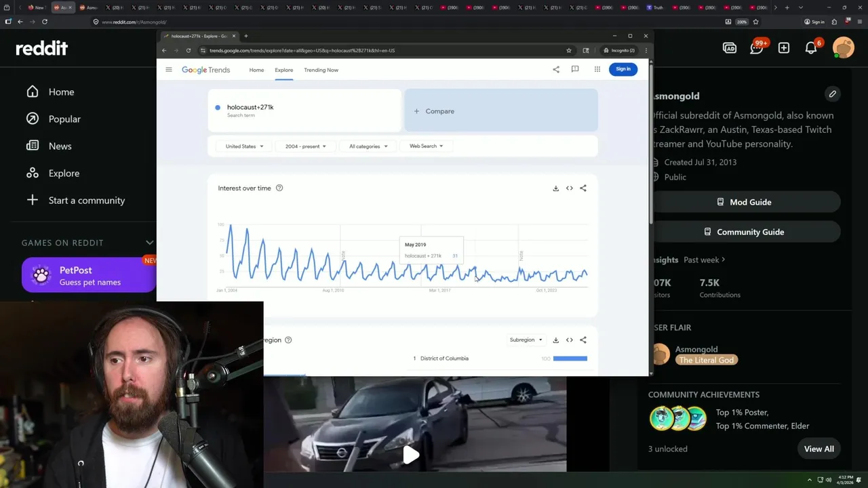Expand Past week insights chevron
Screen dimensions: 868x488
(724, 260)
